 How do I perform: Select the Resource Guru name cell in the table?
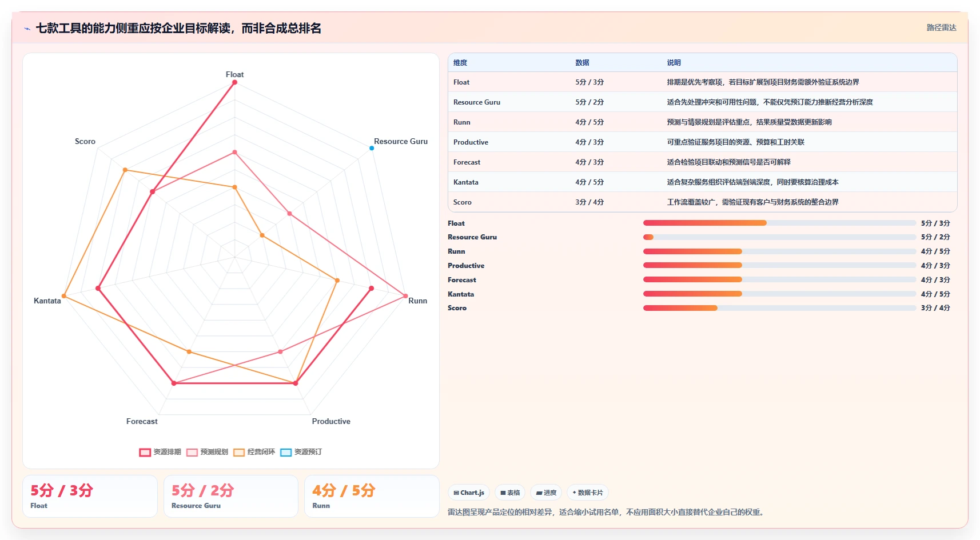(x=477, y=102)
